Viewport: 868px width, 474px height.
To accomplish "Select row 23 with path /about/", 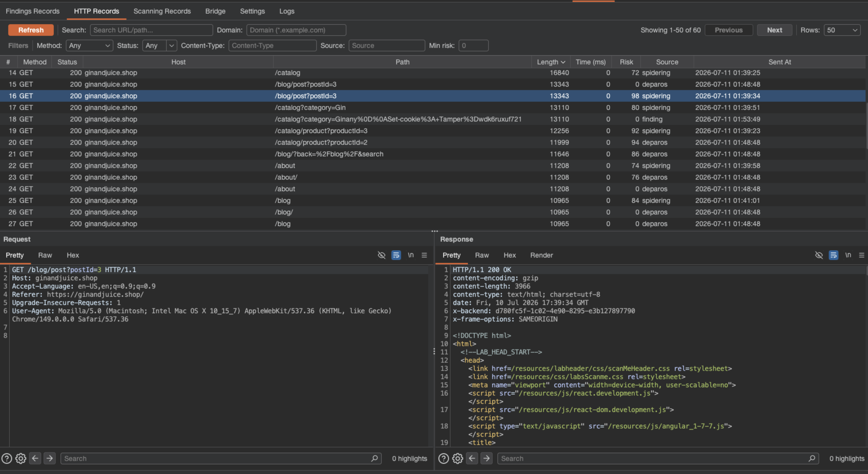I will tap(433, 177).
